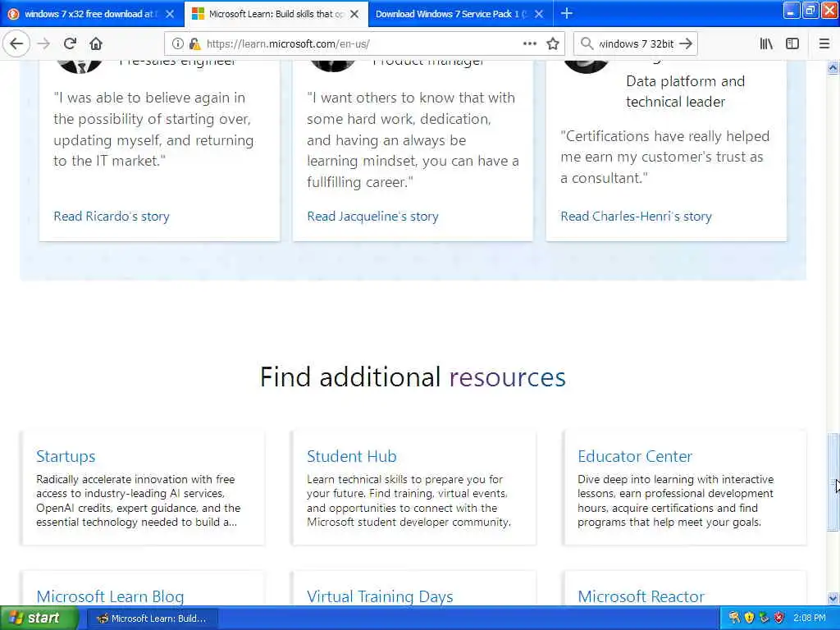Viewport: 840px width, 630px height.
Task: Go to Virtual Training Days
Action: click(380, 596)
